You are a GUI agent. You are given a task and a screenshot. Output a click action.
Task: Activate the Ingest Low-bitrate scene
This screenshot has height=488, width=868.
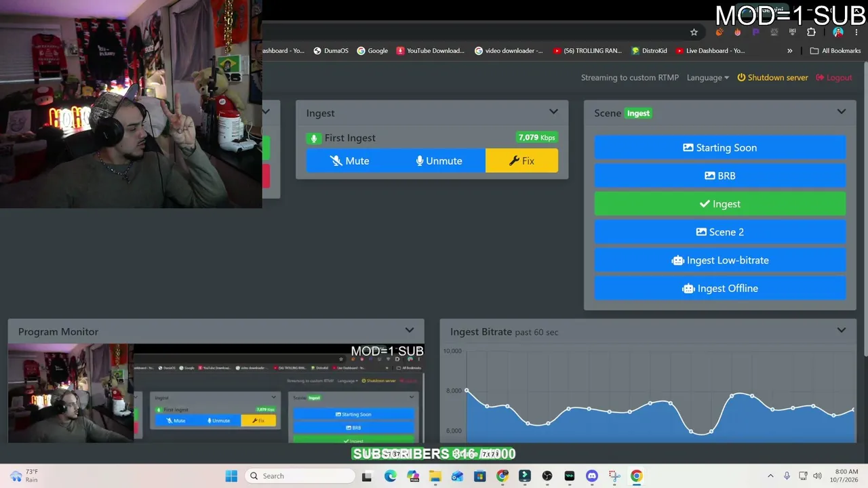point(720,260)
